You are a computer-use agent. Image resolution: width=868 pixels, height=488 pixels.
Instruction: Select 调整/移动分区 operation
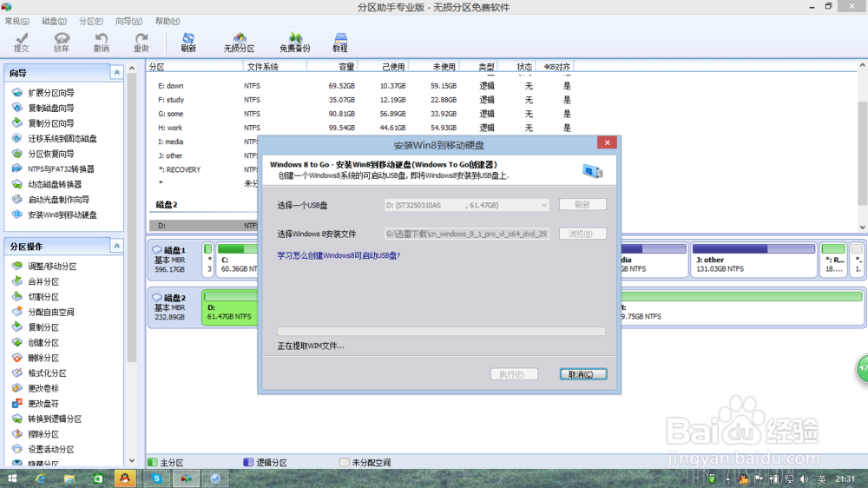click(x=52, y=267)
